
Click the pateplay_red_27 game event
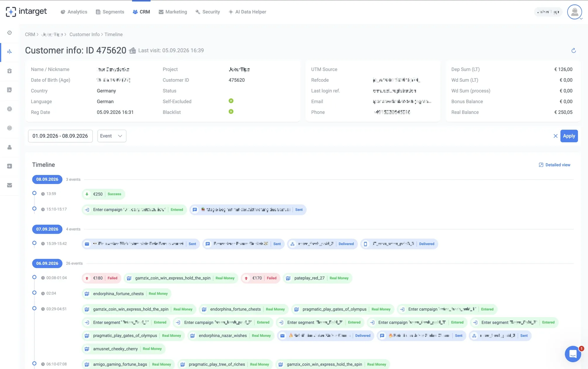(x=318, y=278)
